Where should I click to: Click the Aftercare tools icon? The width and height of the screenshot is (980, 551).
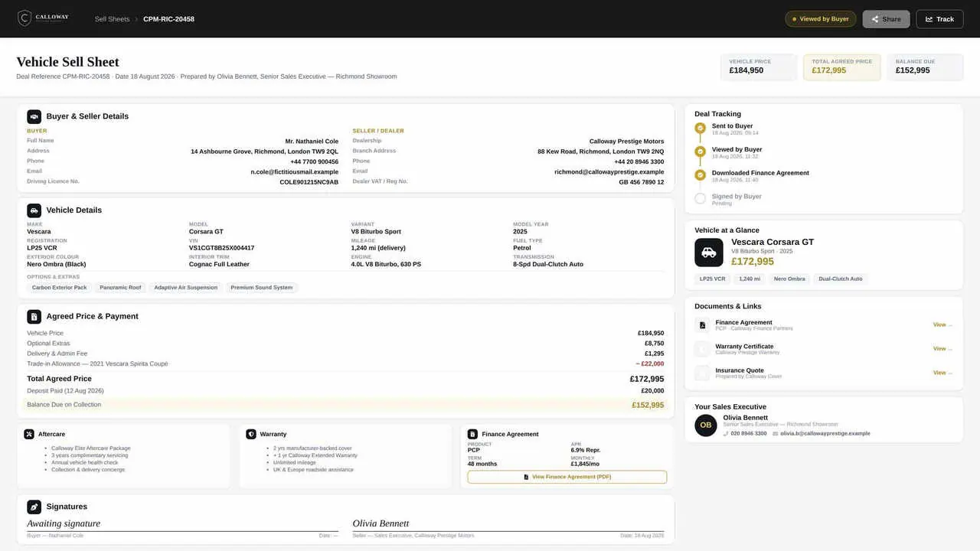(29, 434)
